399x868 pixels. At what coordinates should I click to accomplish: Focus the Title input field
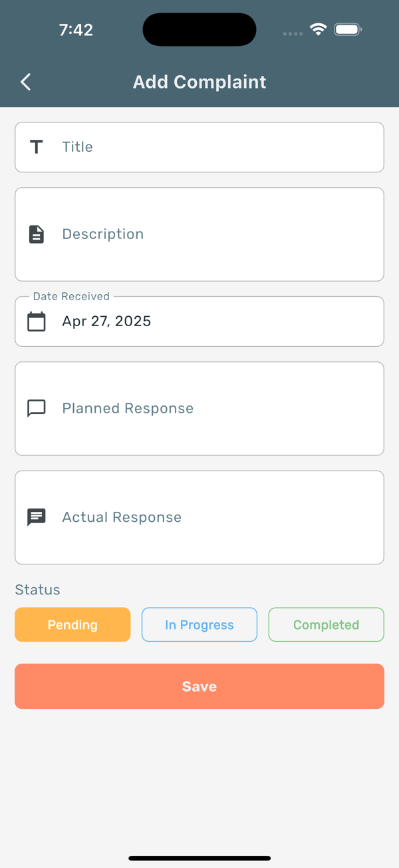(199, 147)
